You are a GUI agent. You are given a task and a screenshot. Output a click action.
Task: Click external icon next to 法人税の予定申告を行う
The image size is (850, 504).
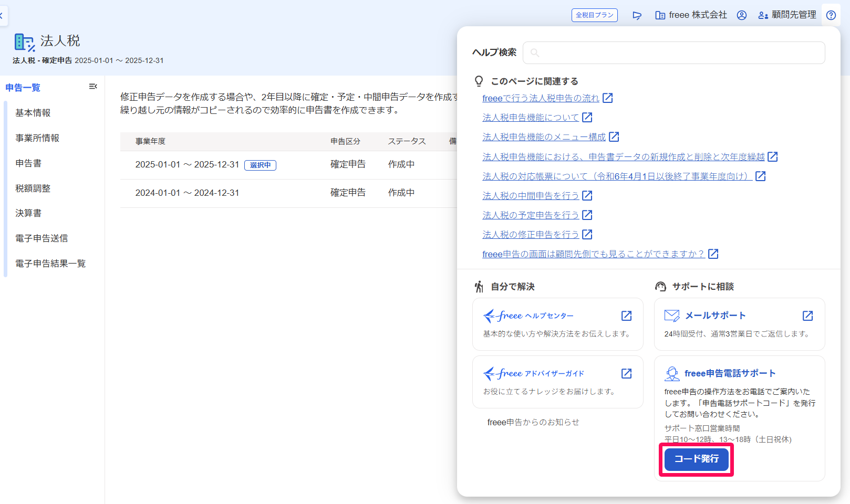587,215
